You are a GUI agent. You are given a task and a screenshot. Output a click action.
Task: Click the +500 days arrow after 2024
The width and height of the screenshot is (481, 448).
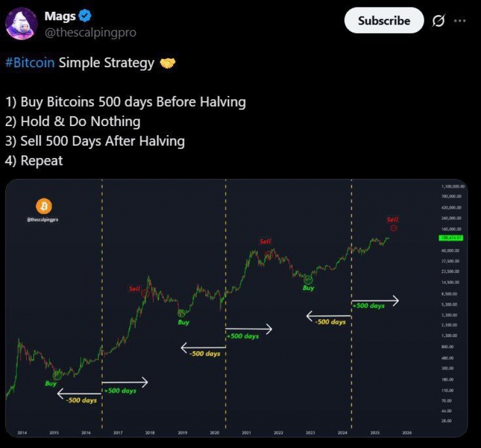[x=375, y=301]
